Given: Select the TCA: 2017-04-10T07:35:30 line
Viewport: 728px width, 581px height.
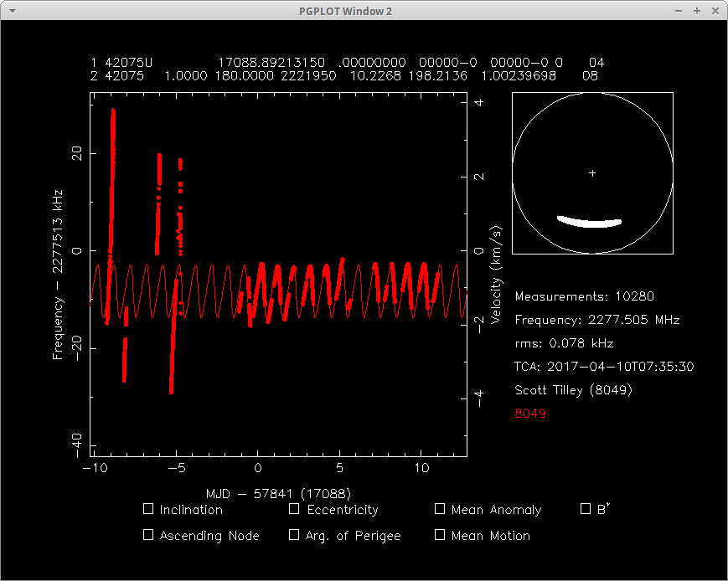Looking at the screenshot, I should 604,366.
